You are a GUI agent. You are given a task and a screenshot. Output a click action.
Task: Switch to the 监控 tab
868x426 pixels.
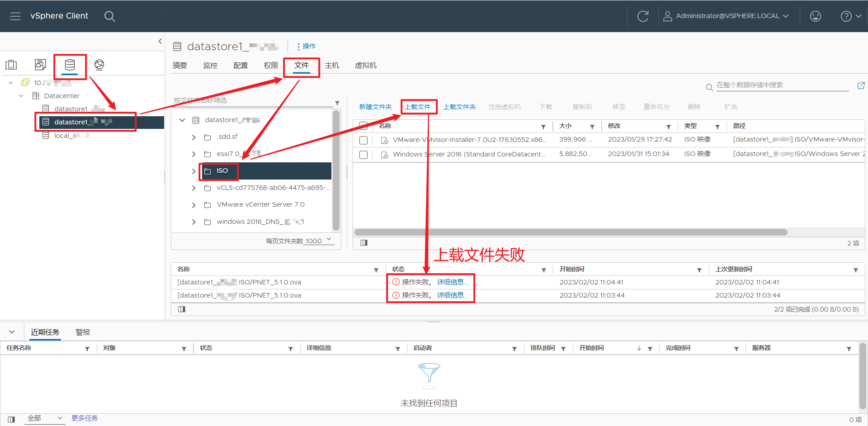coord(210,65)
